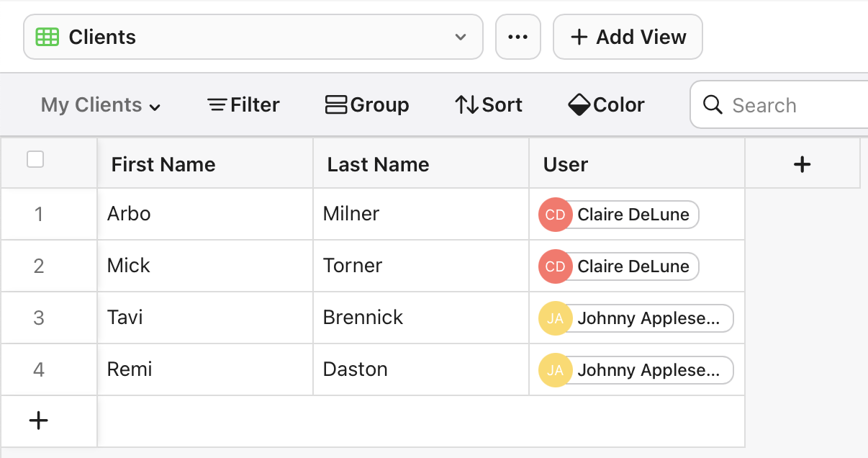Open the Color diamond icon
868x458 pixels.
tap(580, 104)
